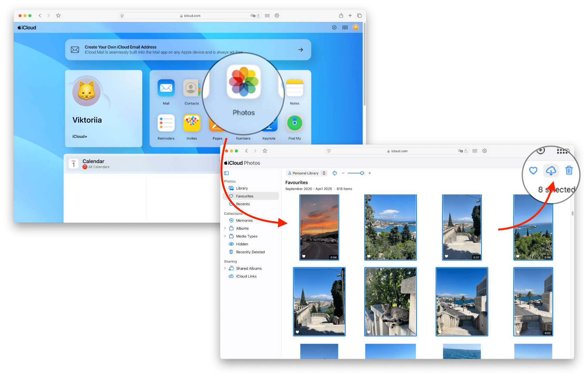Go back in the iCloud Photos browser window
588x377 pixels.
point(247,151)
